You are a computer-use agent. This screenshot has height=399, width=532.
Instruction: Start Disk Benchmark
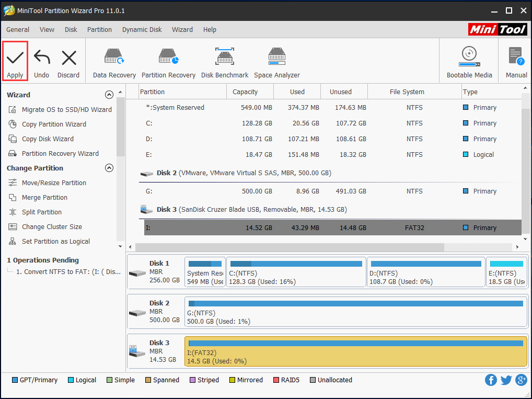225,63
